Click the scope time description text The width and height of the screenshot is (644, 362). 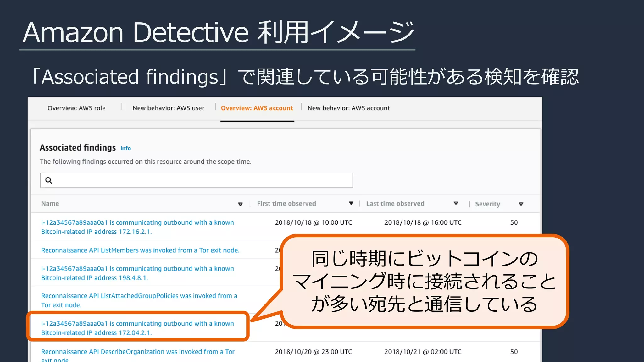coord(145,162)
